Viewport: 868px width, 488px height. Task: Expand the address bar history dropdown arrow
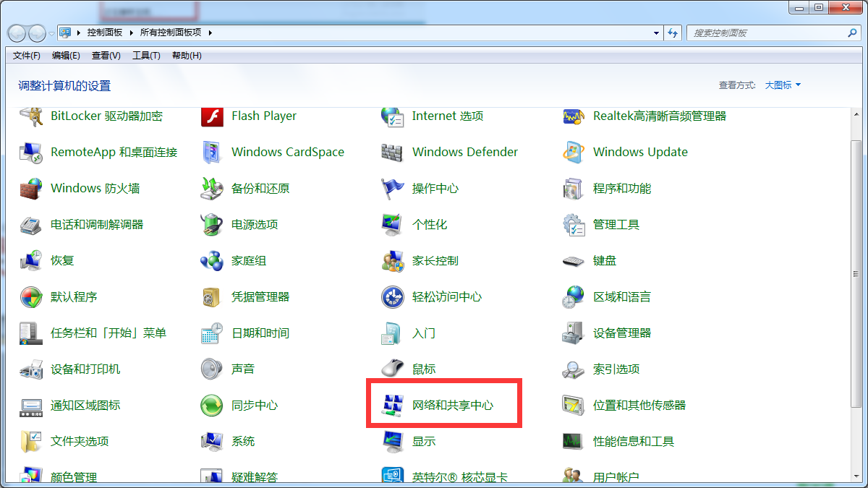pos(656,33)
